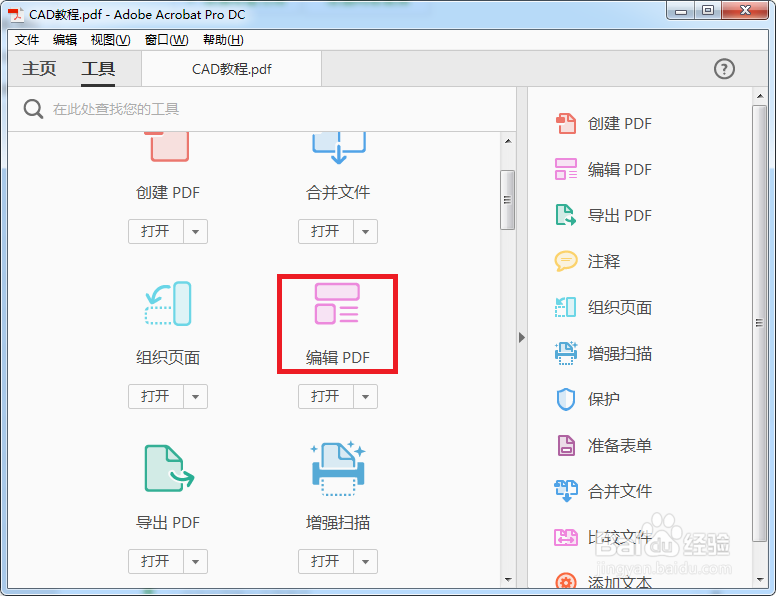Click the 准备表单 form icon in sidebar

coord(566,445)
